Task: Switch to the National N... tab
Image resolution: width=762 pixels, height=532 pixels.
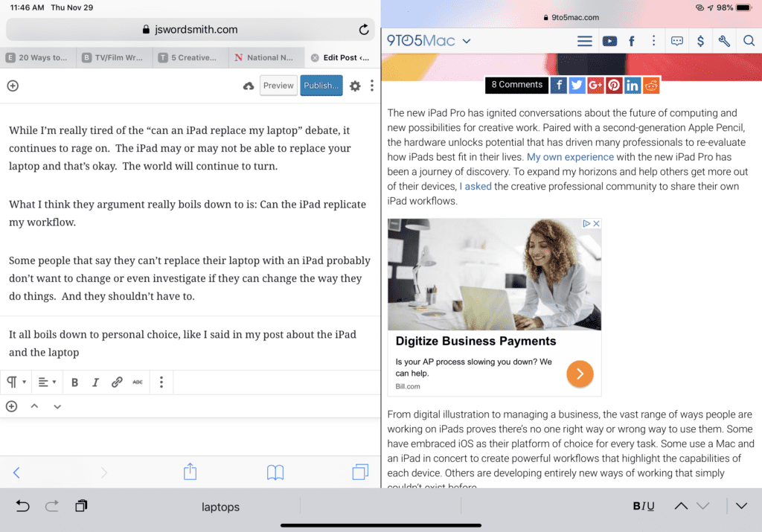Action: tap(266, 57)
